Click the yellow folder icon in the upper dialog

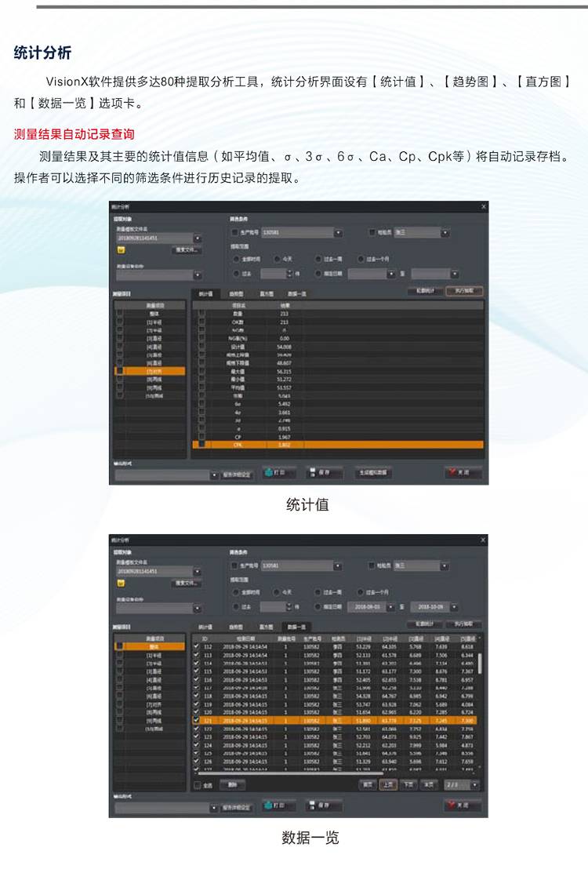point(122,249)
